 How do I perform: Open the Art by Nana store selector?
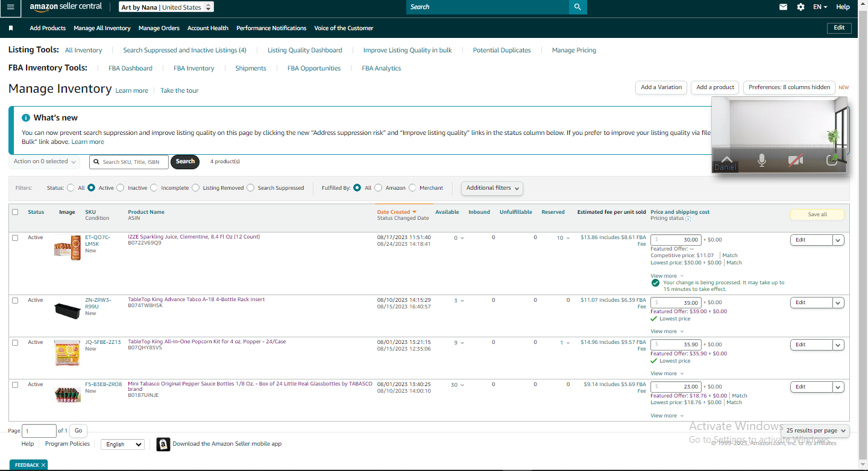[x=166, y=7]
